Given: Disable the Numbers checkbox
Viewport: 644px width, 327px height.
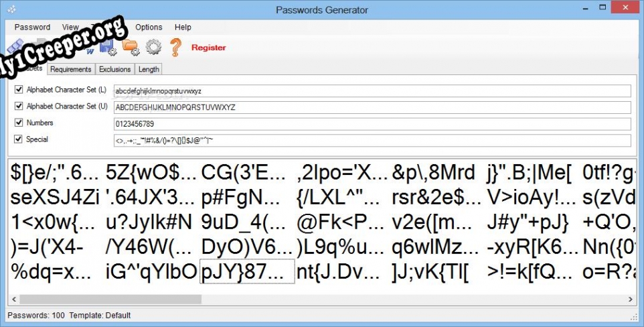Looking at the screenshot, I should pyautogui.click(x=19, y=123).
